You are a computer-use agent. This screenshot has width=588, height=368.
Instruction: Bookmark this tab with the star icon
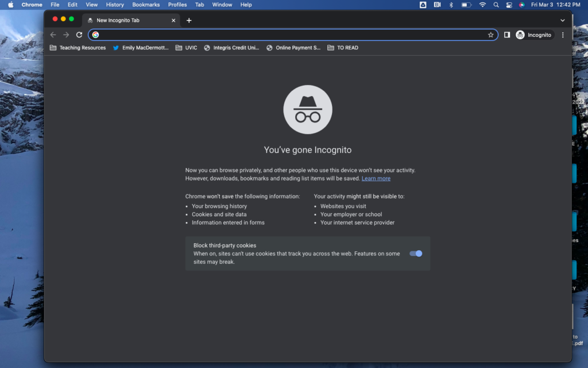click(490, 35)
